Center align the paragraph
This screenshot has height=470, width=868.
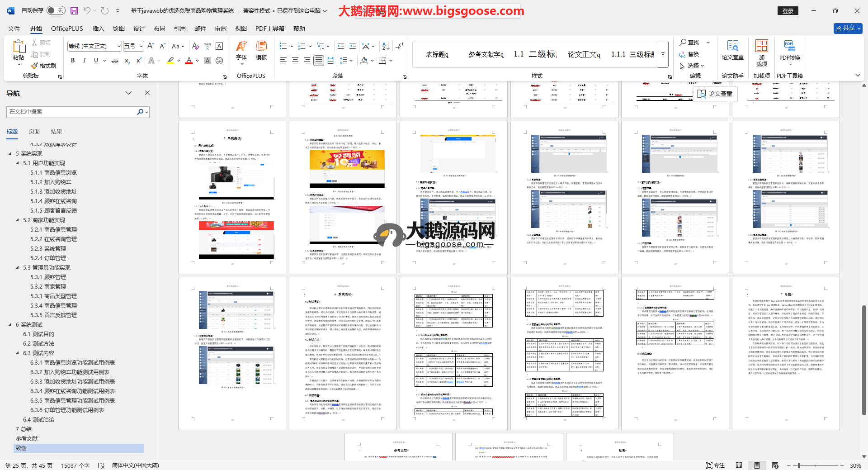[x=295, y=61]
